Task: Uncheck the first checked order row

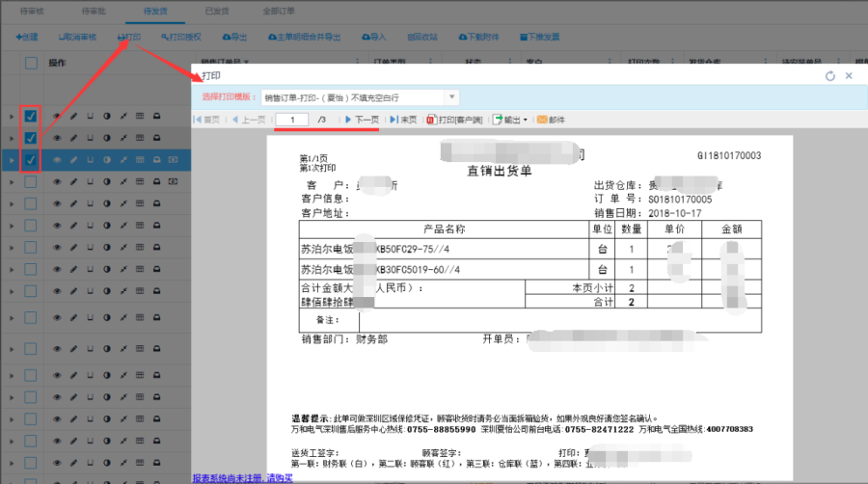Action: coord(31,117)
